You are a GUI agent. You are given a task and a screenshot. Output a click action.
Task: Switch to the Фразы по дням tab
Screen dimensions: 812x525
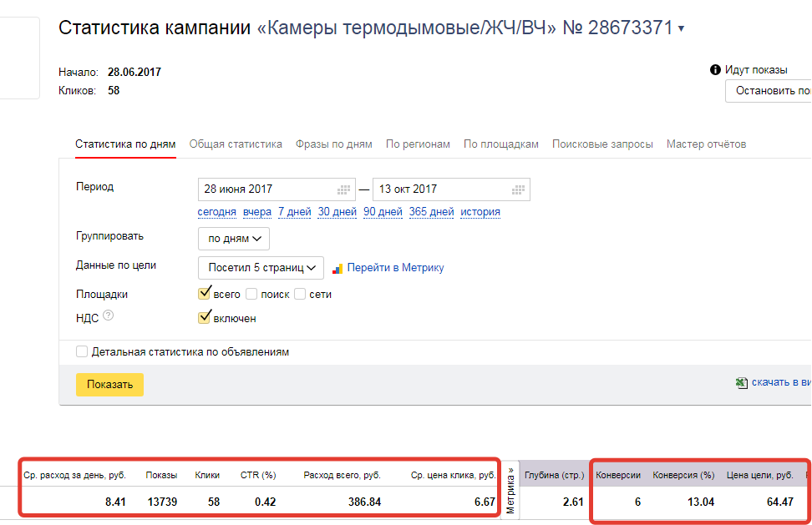coord(334,144)
